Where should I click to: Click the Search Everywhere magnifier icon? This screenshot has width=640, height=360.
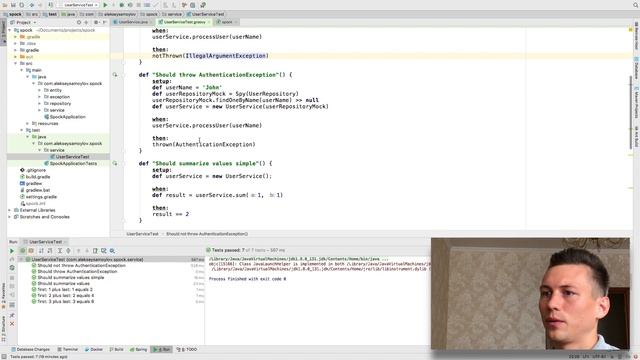[636, 5]
